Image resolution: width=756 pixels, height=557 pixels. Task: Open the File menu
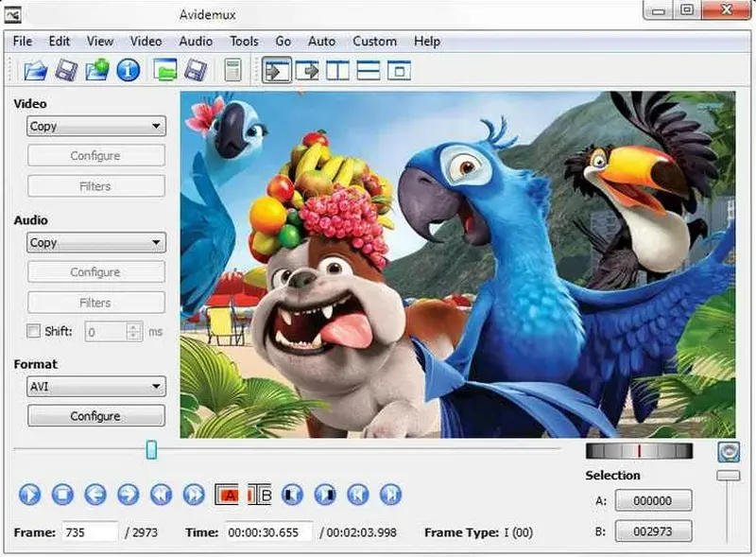click(22, 42)
